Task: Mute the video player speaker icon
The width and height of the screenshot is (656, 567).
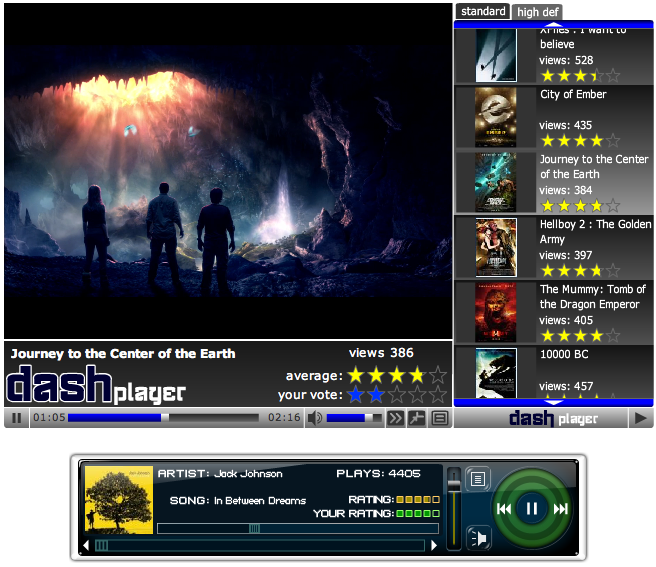Action: (315, 418)
